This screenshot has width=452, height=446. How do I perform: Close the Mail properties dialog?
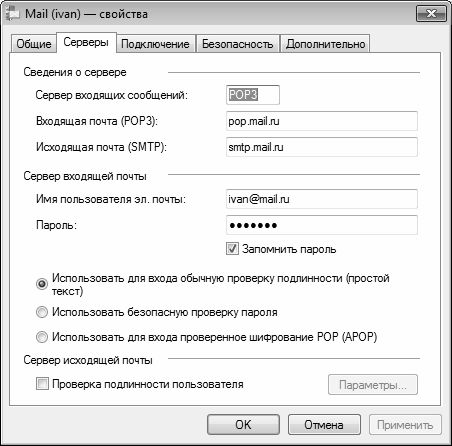pyautogui.click(x=431, y=14)
